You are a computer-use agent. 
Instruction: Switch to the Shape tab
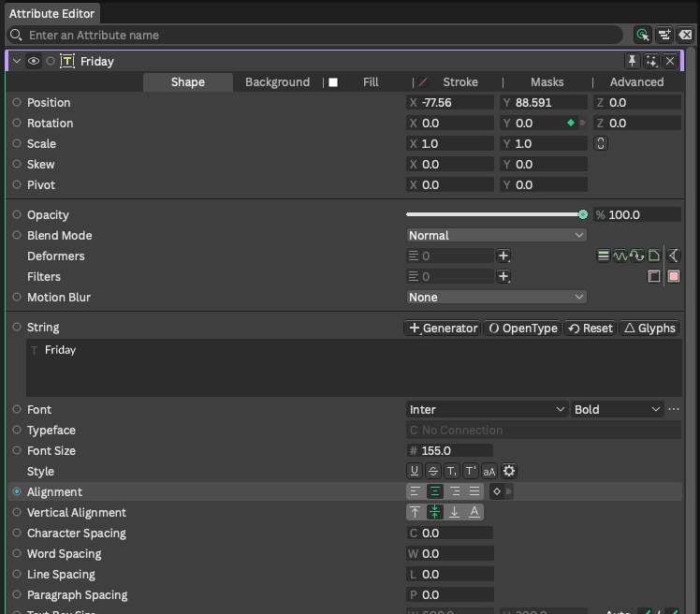[188, 82]
